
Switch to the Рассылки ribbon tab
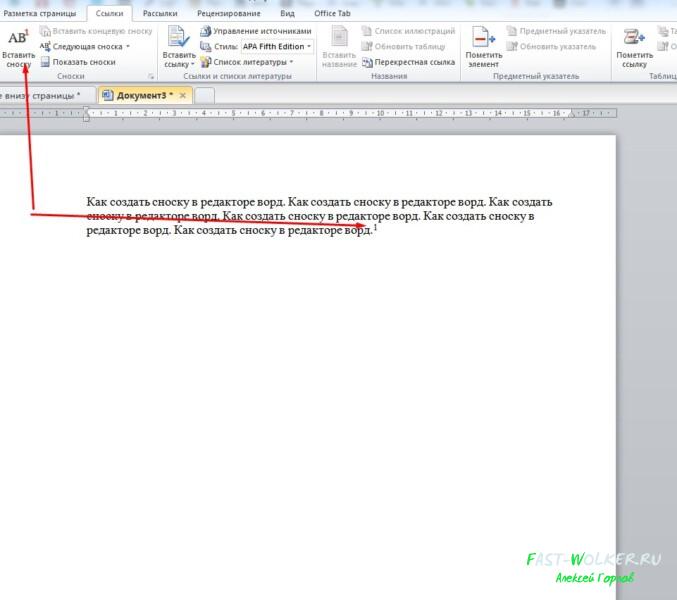pyautogui.click(x=160, y=13)
